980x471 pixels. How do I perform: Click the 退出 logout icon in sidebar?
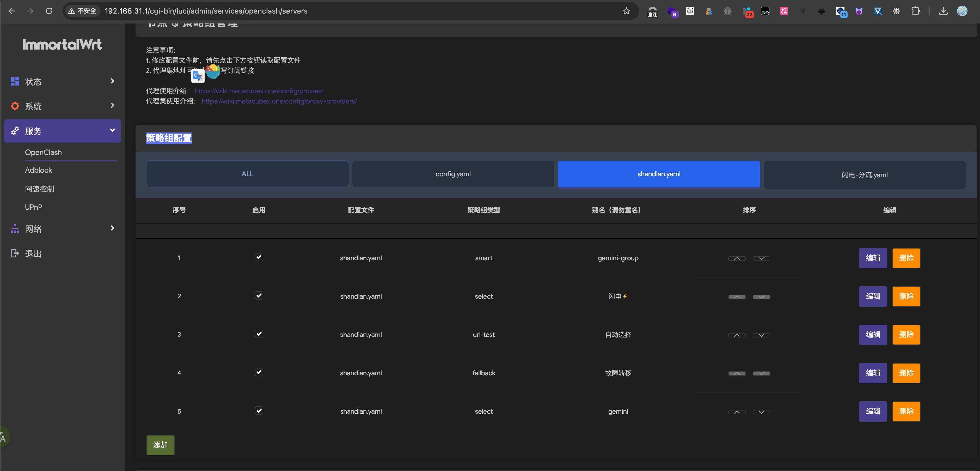point(15,253)
